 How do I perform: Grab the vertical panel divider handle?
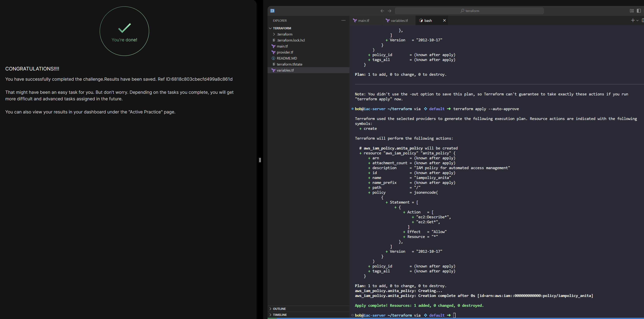260,160
